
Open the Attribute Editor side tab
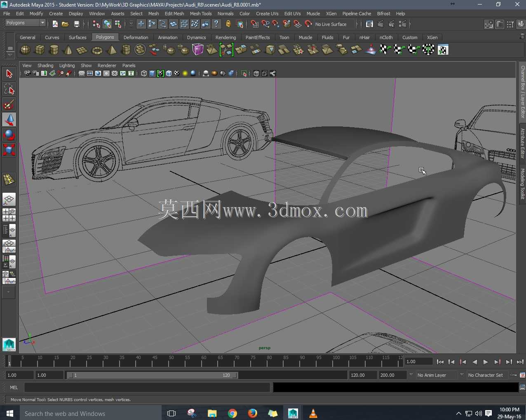(x=522, y=143)
